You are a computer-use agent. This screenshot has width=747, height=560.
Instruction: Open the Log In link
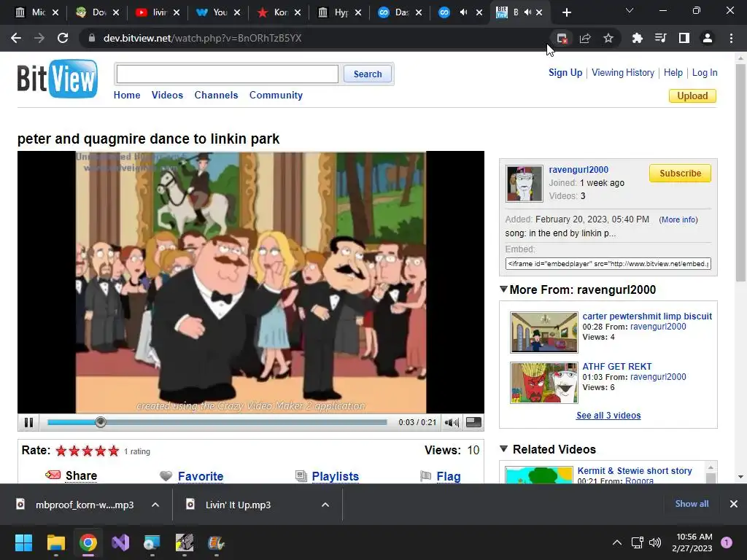coord(705,72)
